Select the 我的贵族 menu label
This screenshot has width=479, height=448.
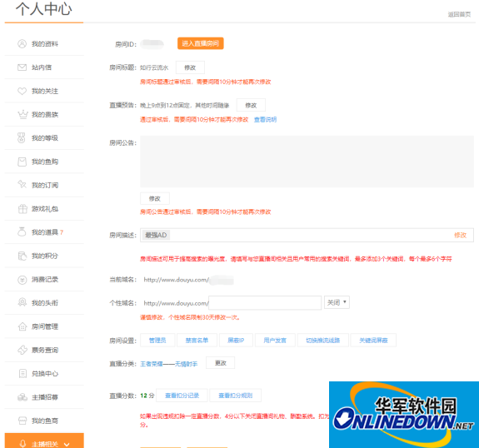[x=45, y=115]
